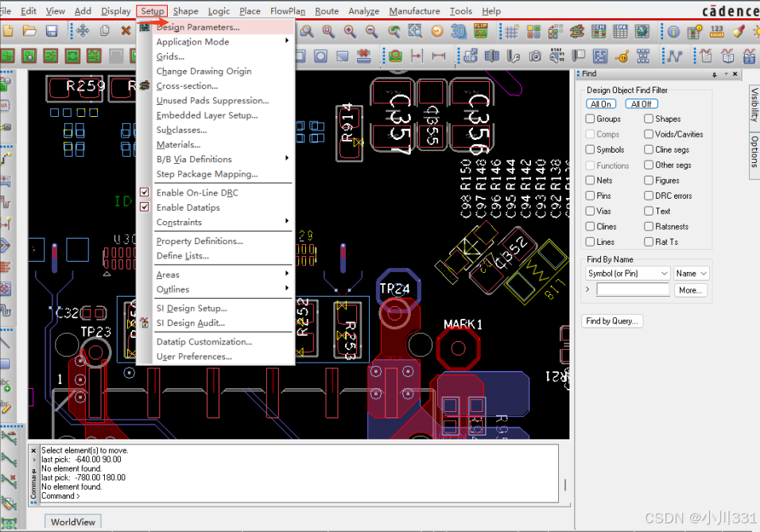Click the All On button
The image size is (760, 532).
click(x=600, y=103)
